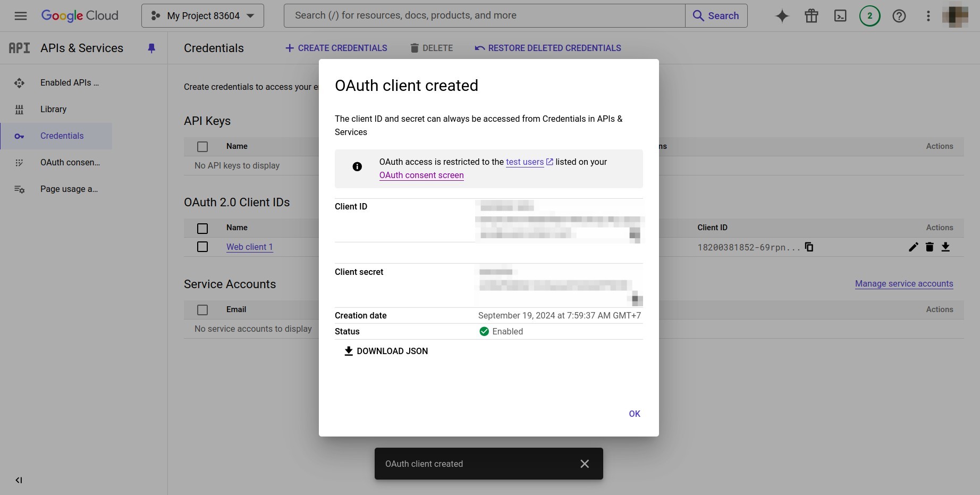Open the help menu
The width and height of the screenshot is (980, 495).
coord(899,15)
